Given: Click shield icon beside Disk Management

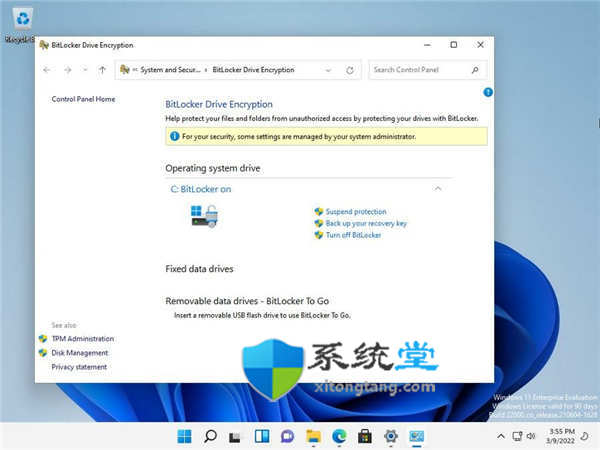Looking at the screenshot, I should click(43, 353).
